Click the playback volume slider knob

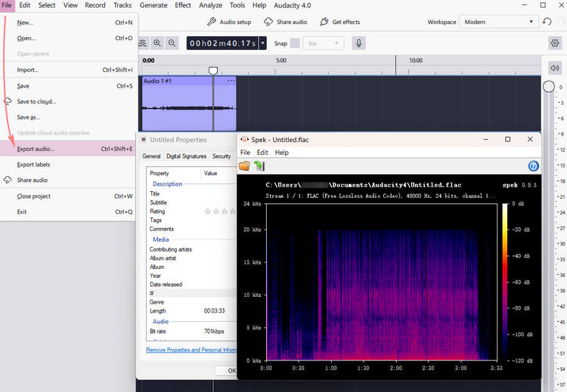pyautogui.click(x=549, y=86)
